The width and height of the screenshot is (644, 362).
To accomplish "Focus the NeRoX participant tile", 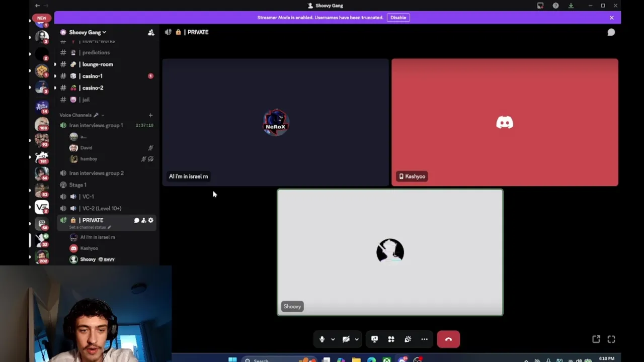I will [275, 122].
